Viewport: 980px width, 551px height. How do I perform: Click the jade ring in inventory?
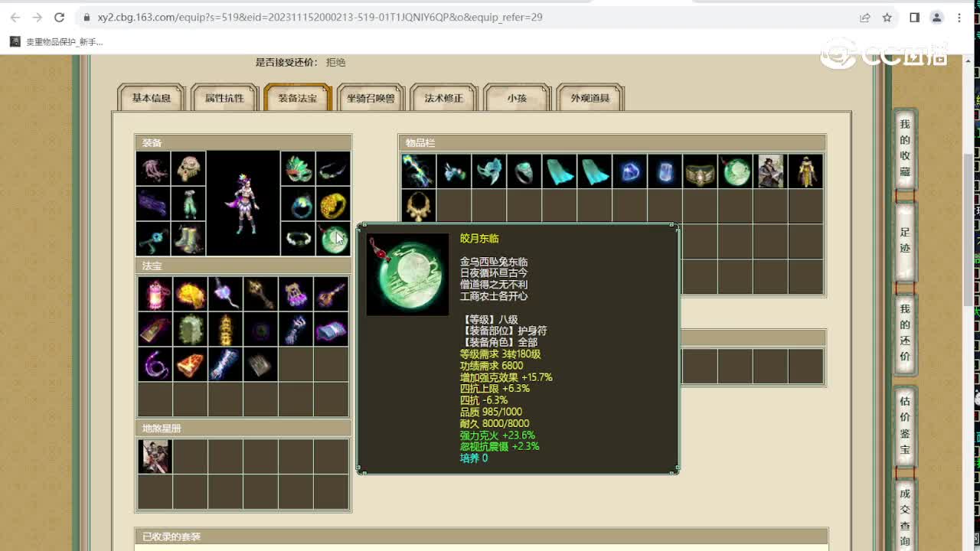tap(524, 171)
